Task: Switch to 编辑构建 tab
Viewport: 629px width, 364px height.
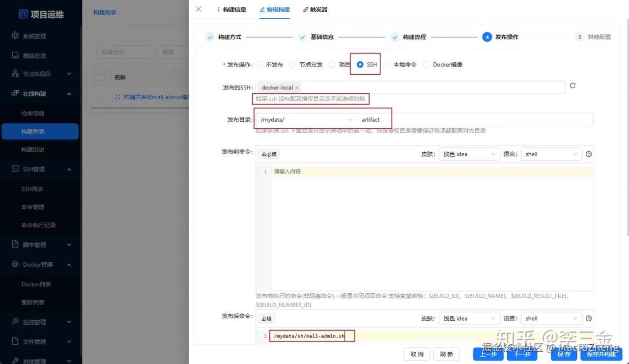Action: pos(275,9)
